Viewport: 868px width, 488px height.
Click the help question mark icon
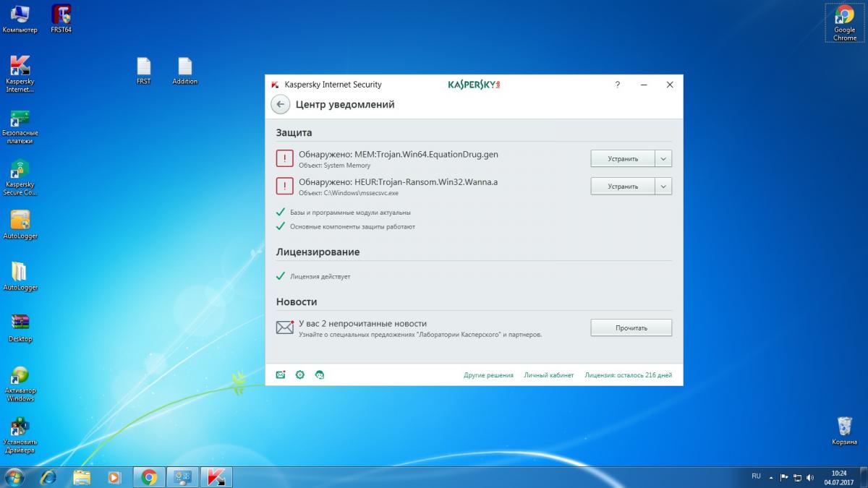pyautogui.click(x=617, y=85)
